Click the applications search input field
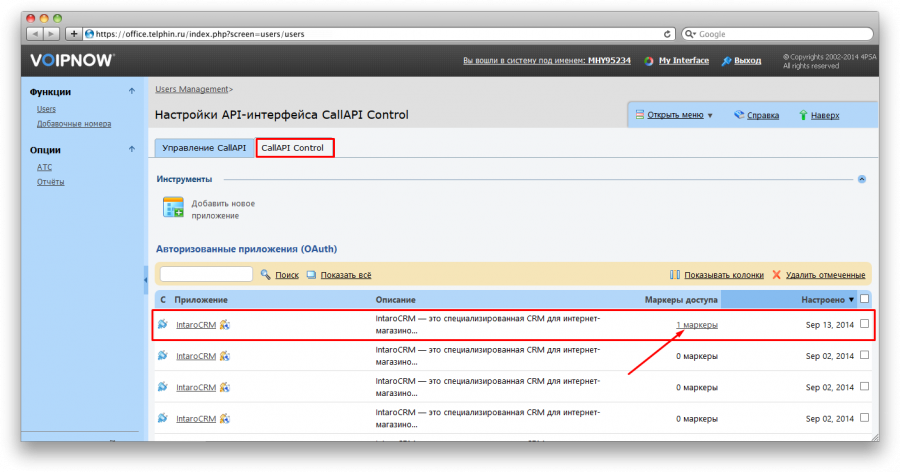Screen dimensions: 900x472 206,274
